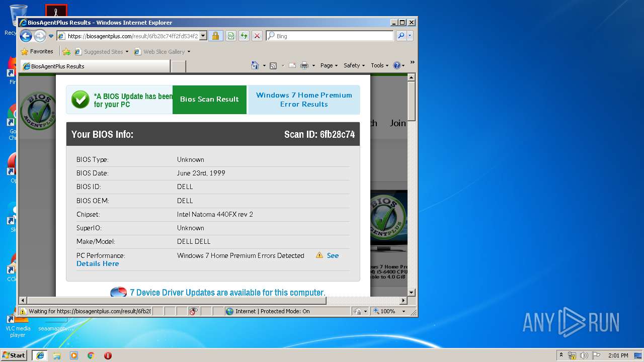Viewport: 644px width, 362px height.
Task: Click the BiosAgentPlus logo on the left
Action: coord(38,111)
